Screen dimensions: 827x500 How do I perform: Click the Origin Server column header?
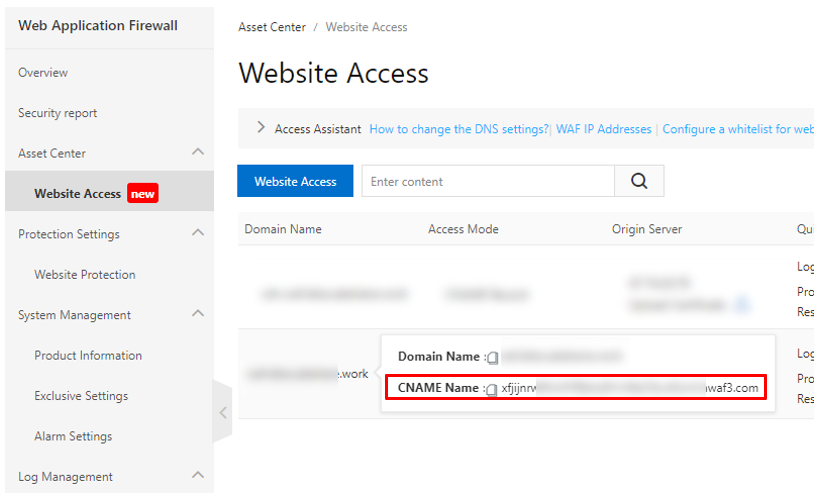pyautogui.click(x=647, y=229)
